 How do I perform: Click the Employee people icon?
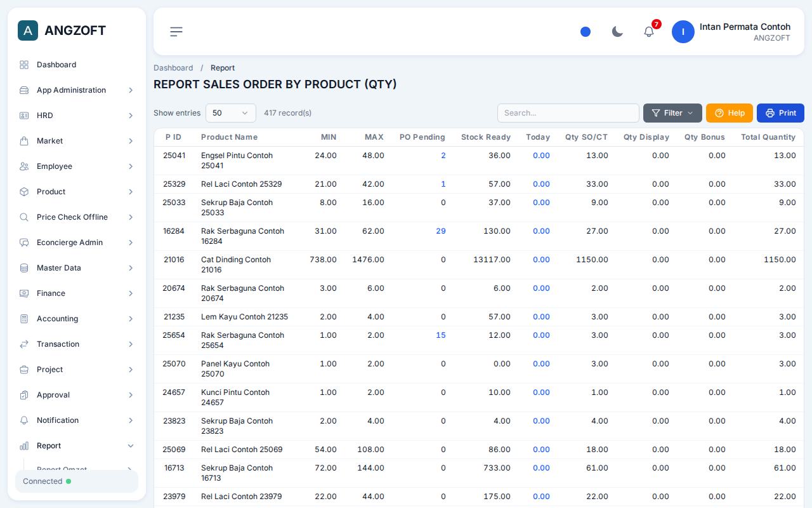24,166
